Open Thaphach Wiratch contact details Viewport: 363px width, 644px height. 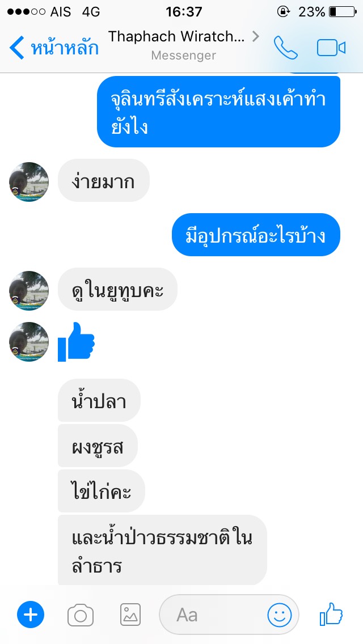click(176, 36)
